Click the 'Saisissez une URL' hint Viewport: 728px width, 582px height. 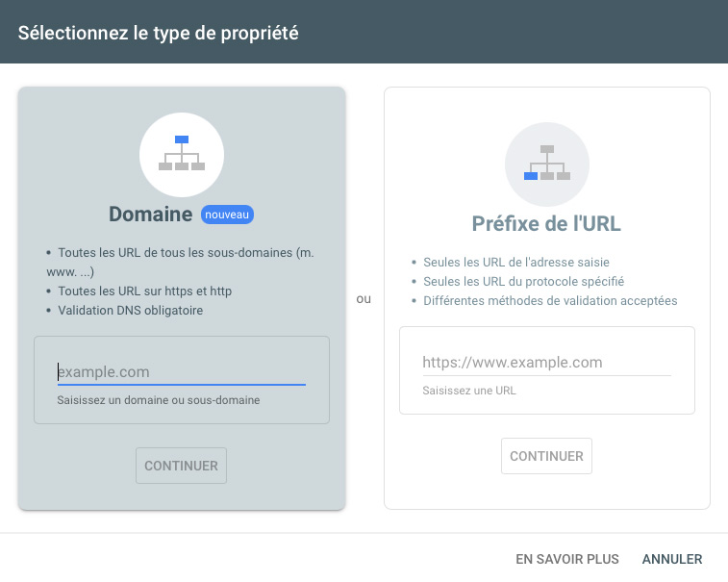[469, 391]
